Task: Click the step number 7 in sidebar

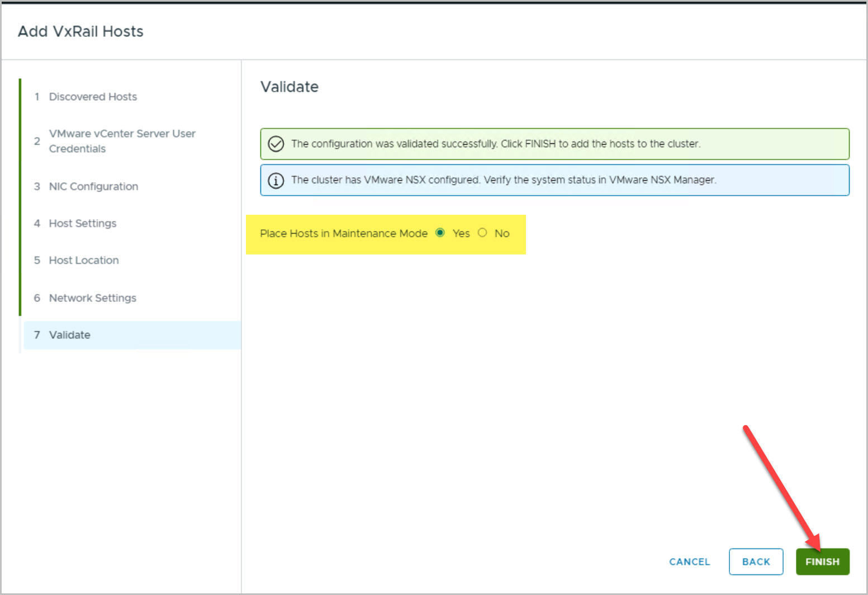Action: (x=37, y=335)
